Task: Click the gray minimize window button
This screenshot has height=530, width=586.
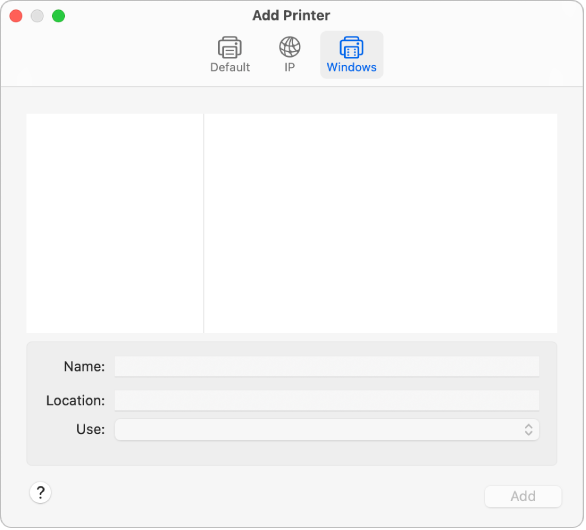Action: (x=37, y=16)
